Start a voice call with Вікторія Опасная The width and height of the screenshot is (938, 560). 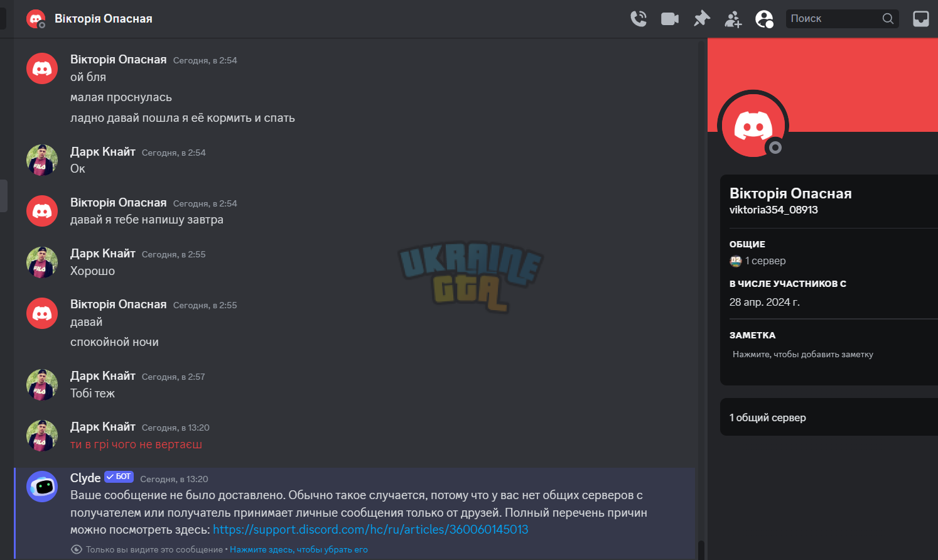(x=639, y=19)
